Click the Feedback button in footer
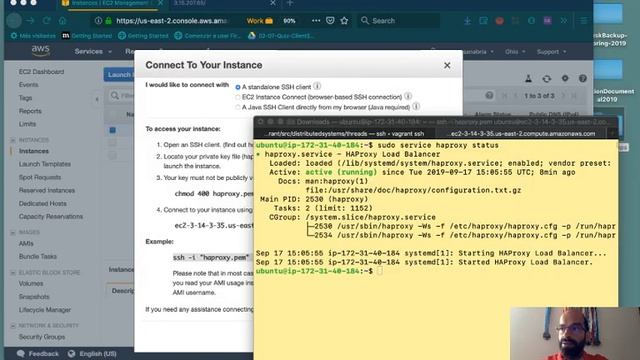 tap(38, 353)
